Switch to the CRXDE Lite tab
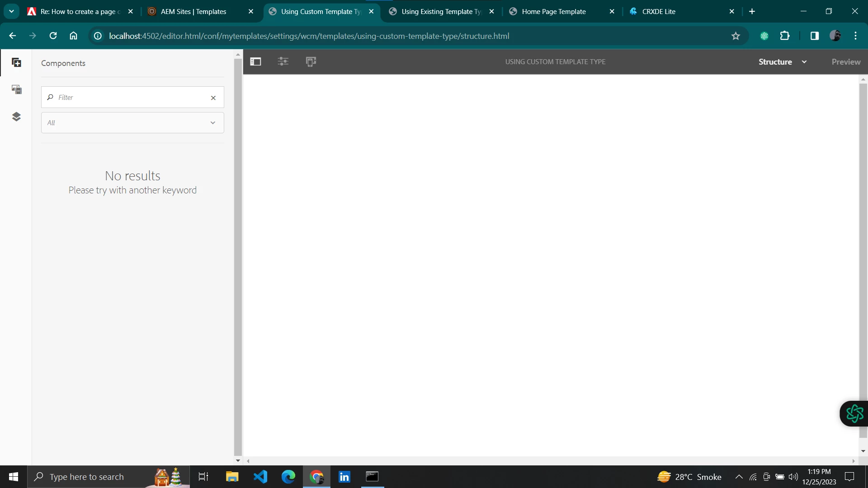Image resolution: width=868 pixels, height=488 pixels. point(659,12)
